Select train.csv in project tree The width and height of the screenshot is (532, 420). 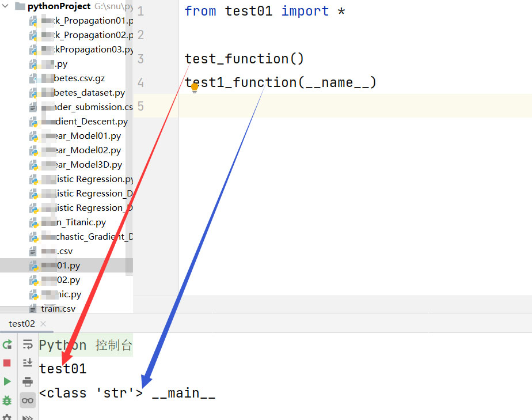53,308
